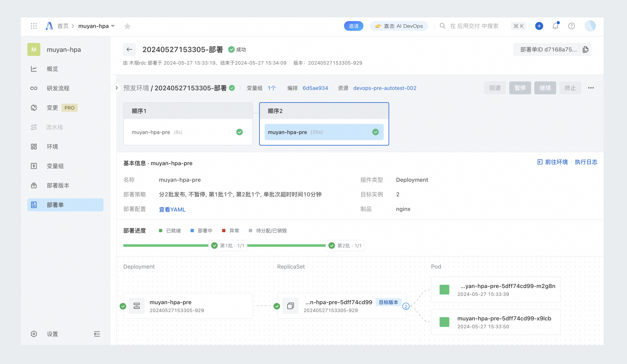Open 设置 at the sidebar bottom
Screen dimensions: 627x364
pyautogui.click(x=52, y=334)
